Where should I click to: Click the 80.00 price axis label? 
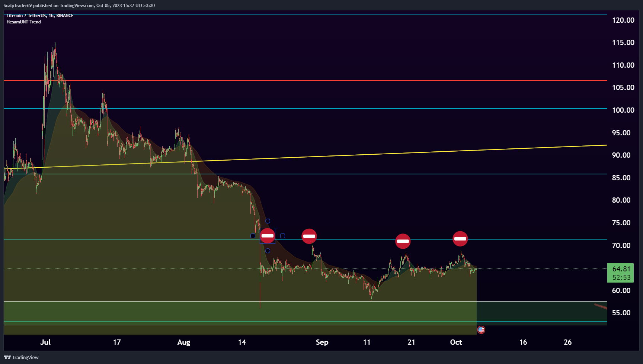point(621,200)
